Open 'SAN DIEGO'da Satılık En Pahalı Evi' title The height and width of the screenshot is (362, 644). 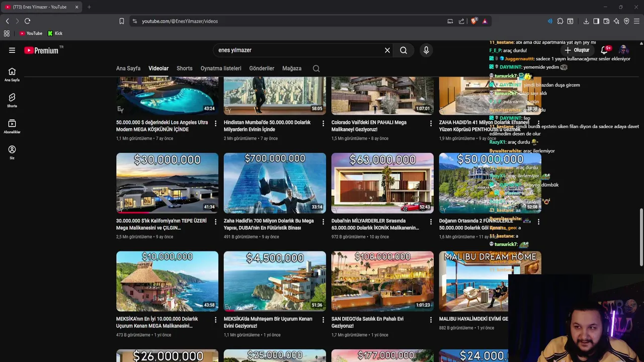click(368, 322)
